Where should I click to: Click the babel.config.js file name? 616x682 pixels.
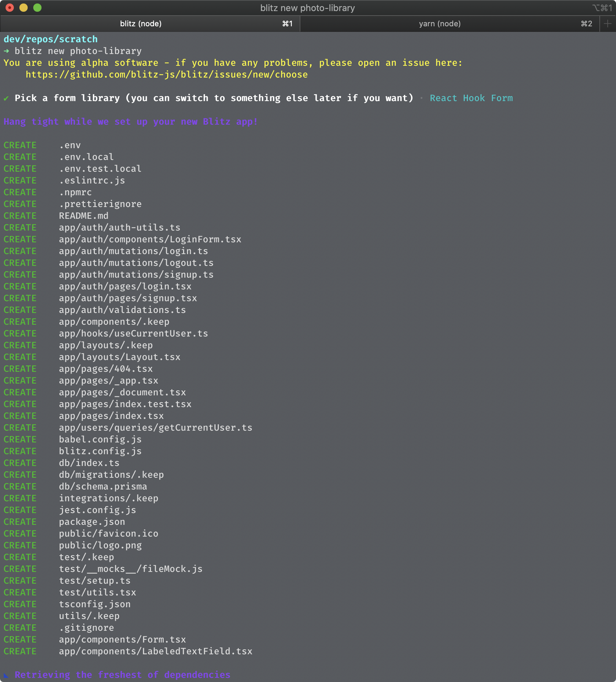(100, 439)
